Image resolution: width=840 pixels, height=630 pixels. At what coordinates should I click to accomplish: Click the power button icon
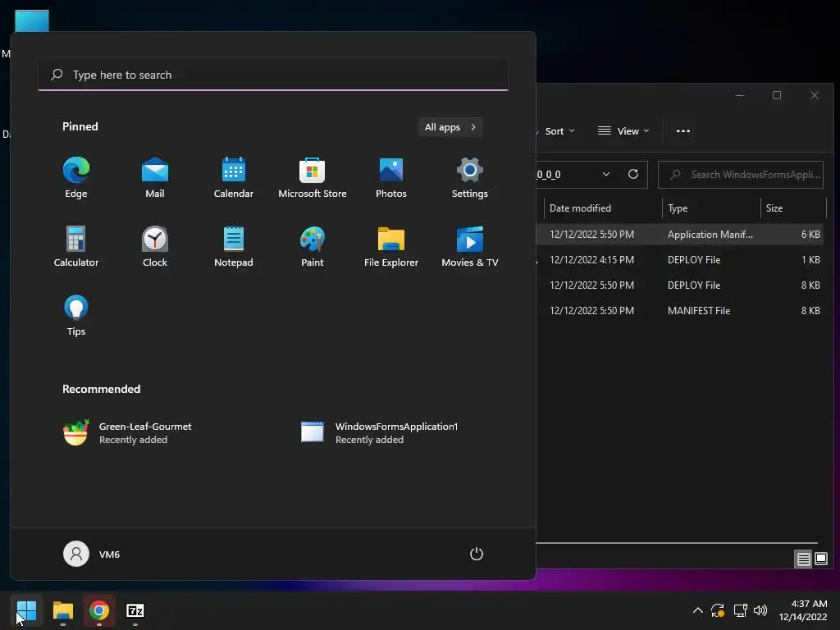point(477,554)
